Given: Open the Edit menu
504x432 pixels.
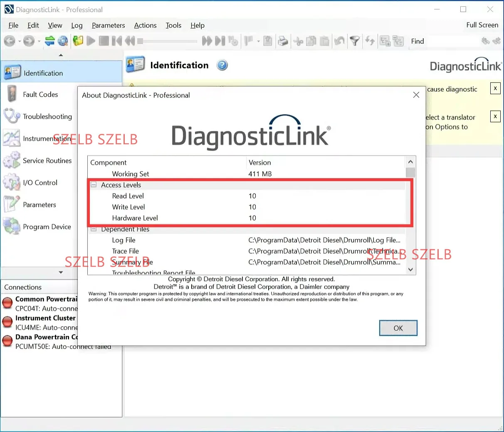Looking at the screenshot, I should click(33, 25).
